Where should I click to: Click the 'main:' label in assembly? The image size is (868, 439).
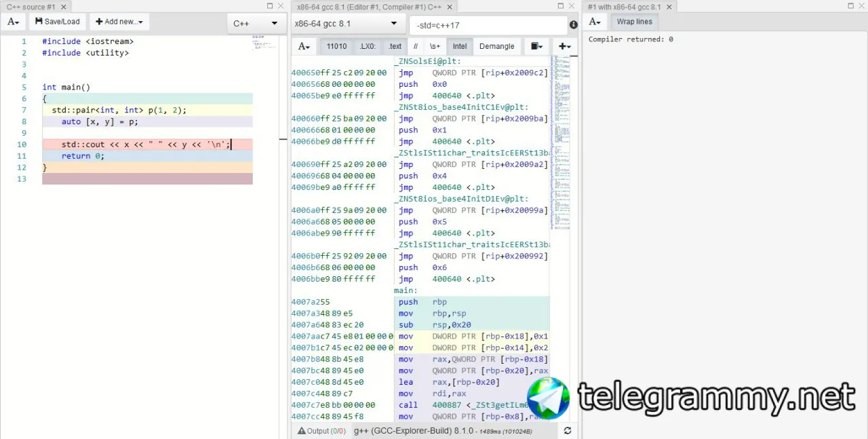[x=406, y=290]
